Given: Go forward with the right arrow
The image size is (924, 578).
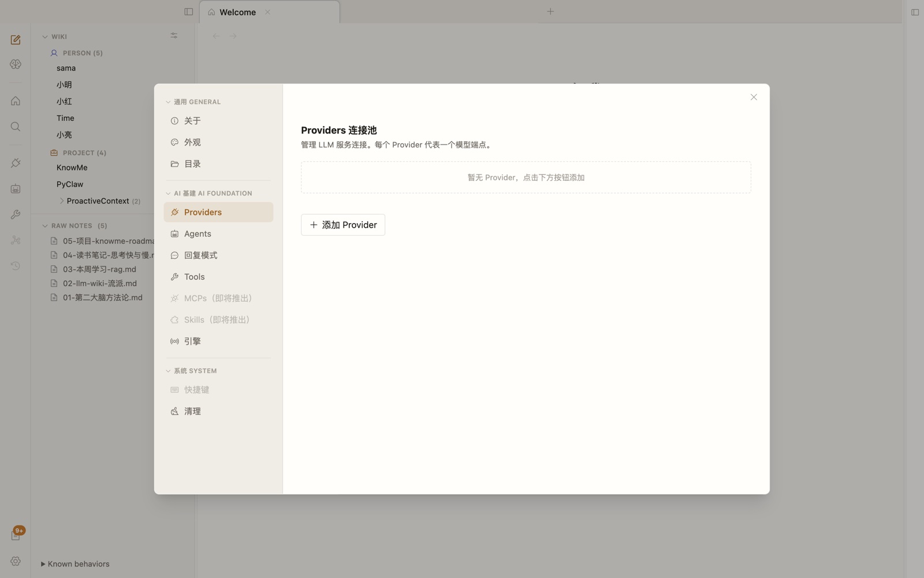Looking at the screenshot, I should [233, 36].
